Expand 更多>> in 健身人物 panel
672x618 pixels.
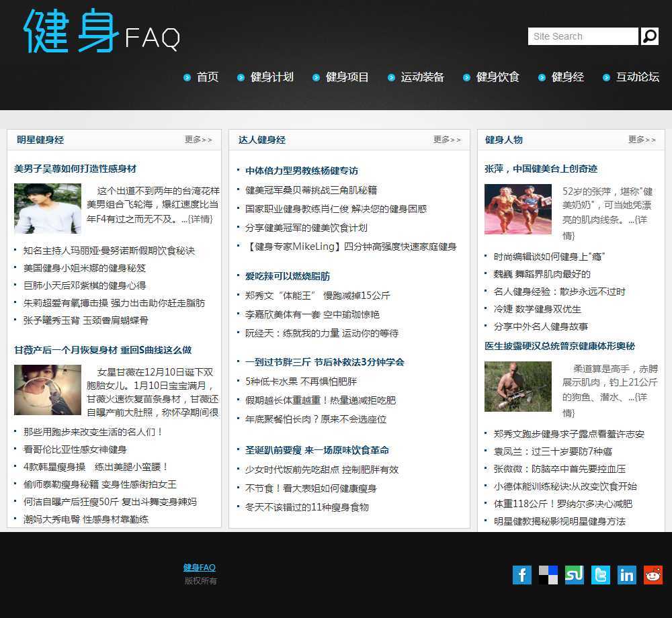tap(642, 140)
